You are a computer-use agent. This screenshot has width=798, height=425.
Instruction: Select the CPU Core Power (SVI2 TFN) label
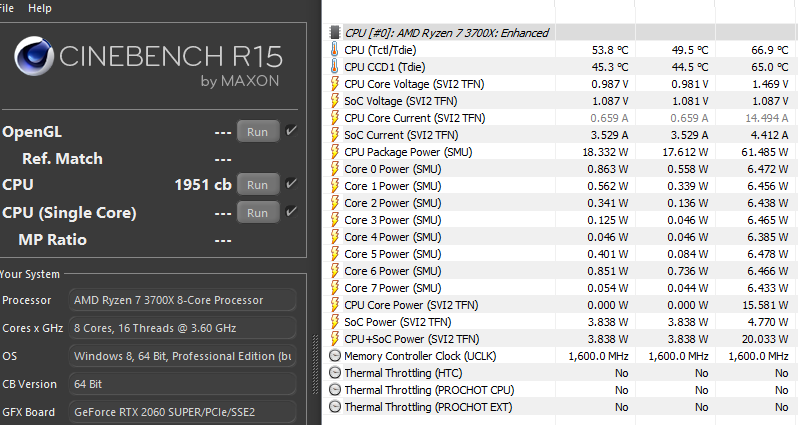pyautogui.click(x=411, y=305)
